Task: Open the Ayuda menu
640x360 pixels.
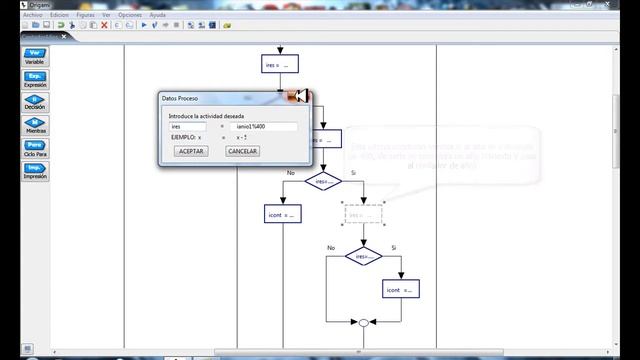Action: [158, 15]
